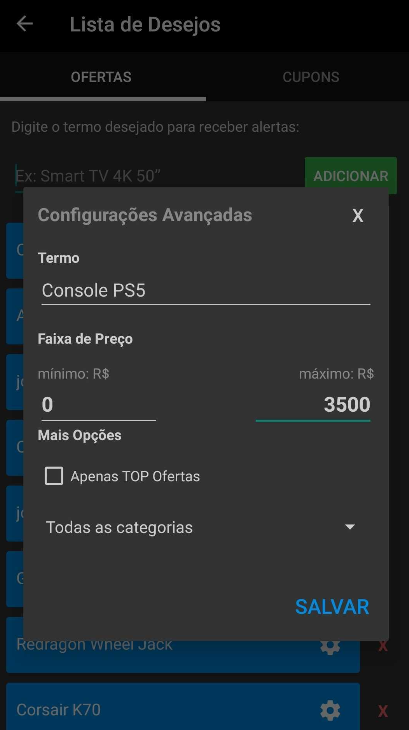Click the green ADICIONAR button
This screenshot has width=409, height=730.
click(351, 176)
